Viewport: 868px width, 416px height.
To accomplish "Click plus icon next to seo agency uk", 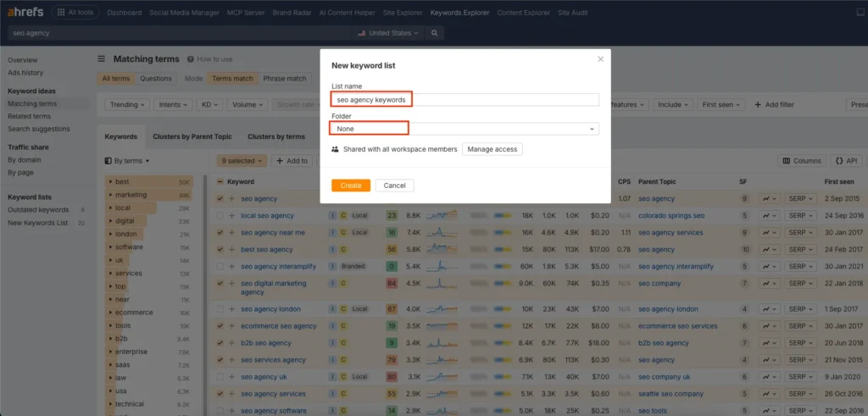I will coord(232,377).
